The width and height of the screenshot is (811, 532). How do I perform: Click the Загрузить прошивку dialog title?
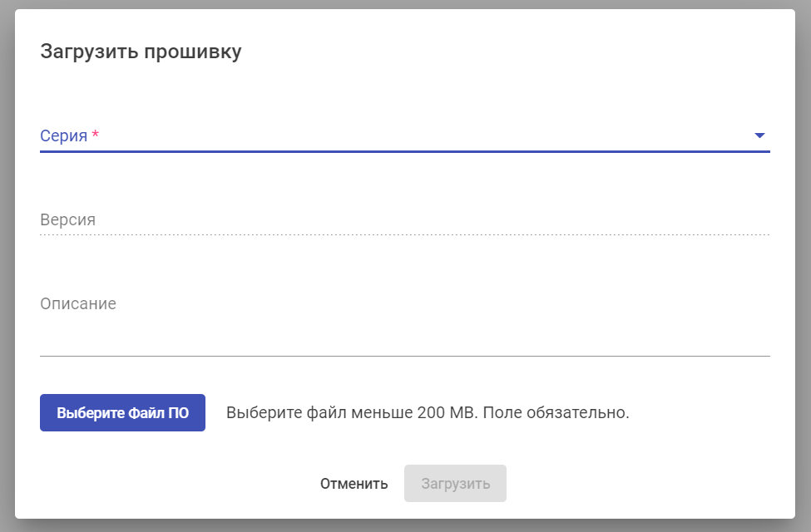[x=141, y=52]
